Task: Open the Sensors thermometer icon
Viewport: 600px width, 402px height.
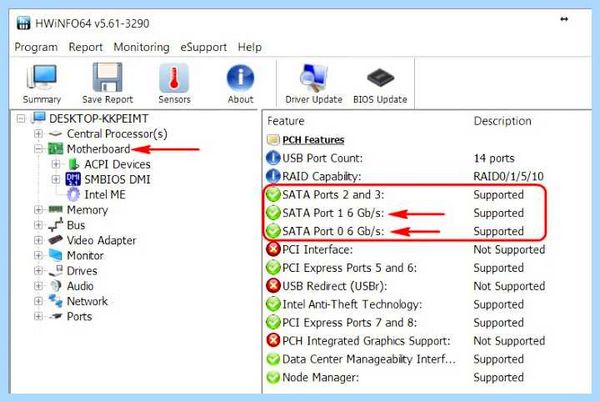Action: 174,78
